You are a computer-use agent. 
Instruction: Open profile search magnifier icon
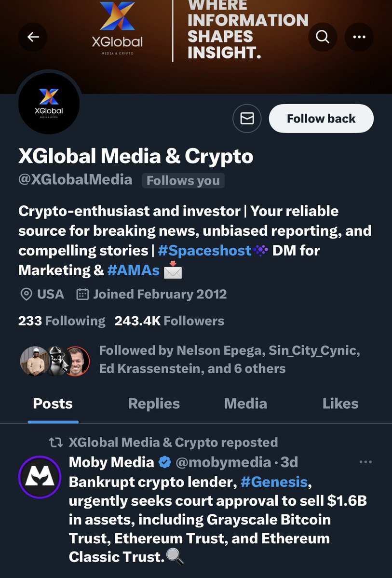[x=323, y=37]
